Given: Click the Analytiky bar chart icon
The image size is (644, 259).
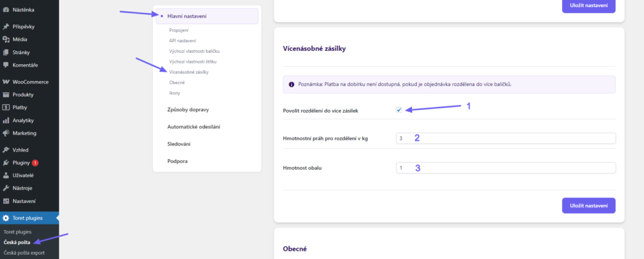Looking at the screenshot, I should click(6, 120).
